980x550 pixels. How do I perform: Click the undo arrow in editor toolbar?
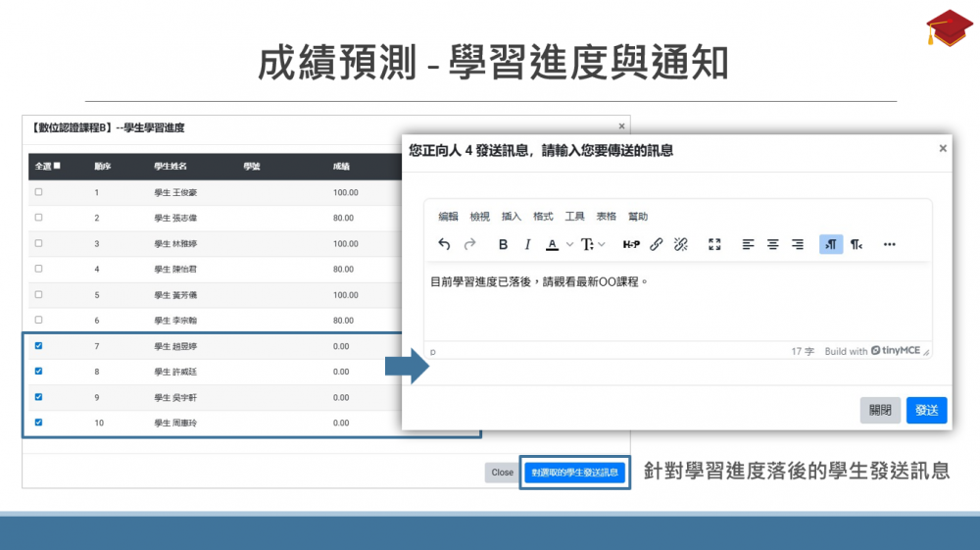445,244
